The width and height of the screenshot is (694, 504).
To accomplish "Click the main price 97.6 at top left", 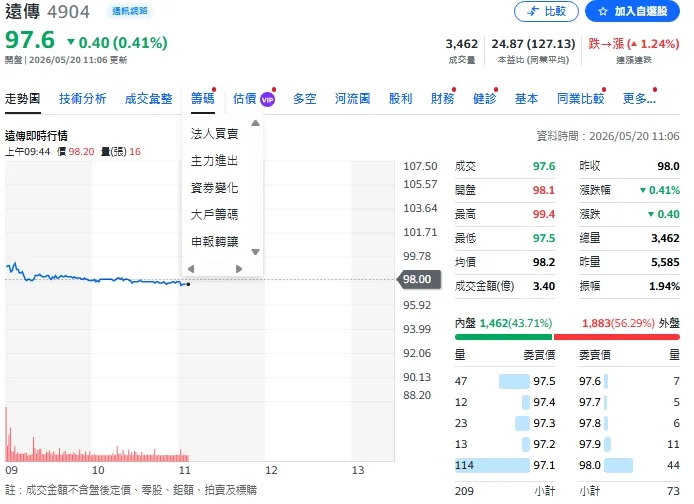I will (x=30, y=40).
